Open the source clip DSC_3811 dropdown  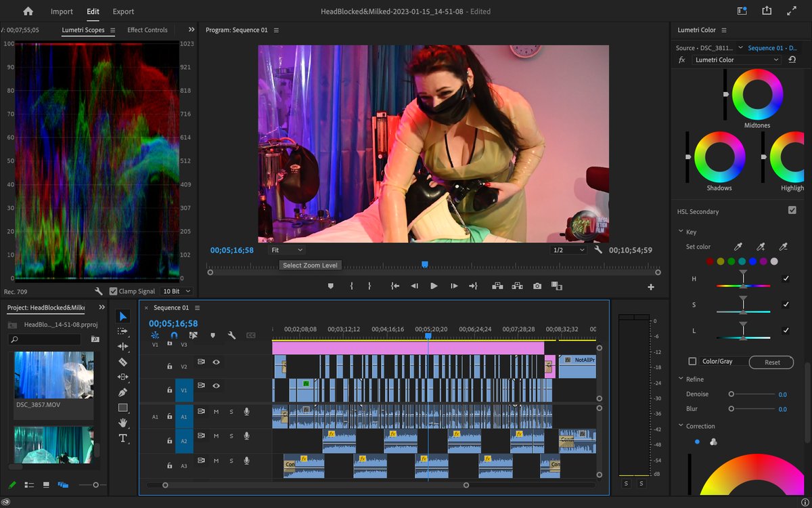coord(740,48)
